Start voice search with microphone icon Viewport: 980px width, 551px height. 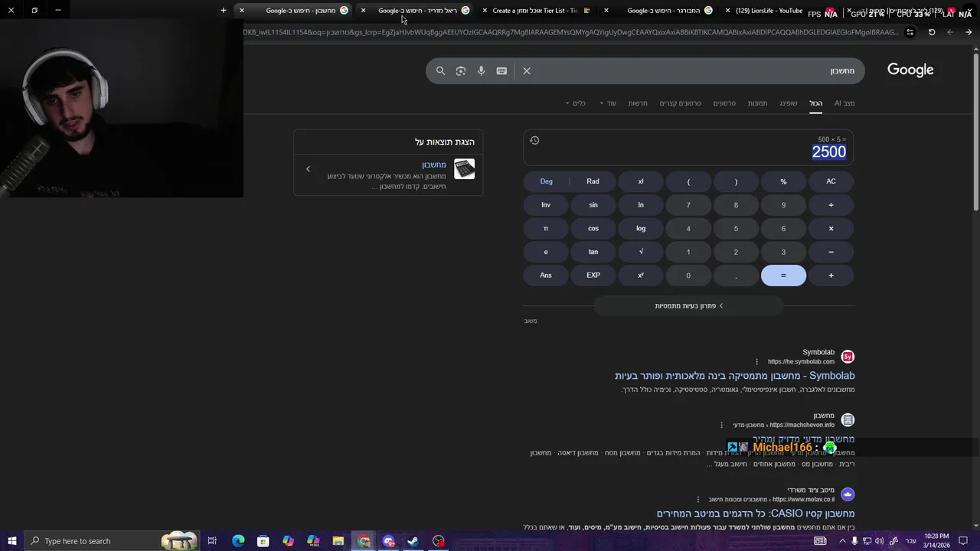pos(481,70)
